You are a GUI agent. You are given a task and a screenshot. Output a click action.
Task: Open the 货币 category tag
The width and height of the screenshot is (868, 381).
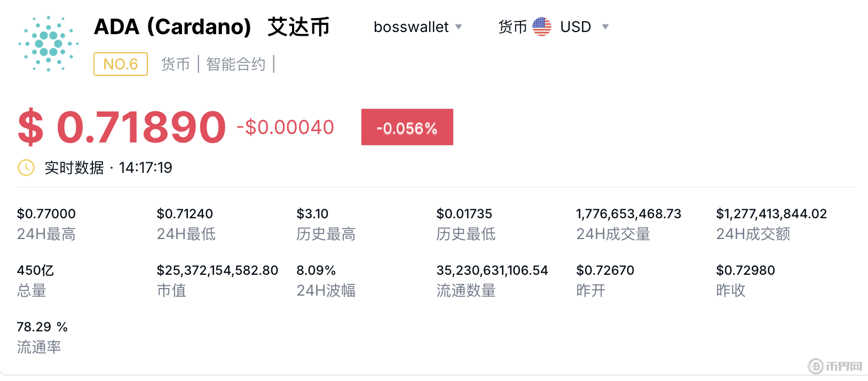pos(176,64)
